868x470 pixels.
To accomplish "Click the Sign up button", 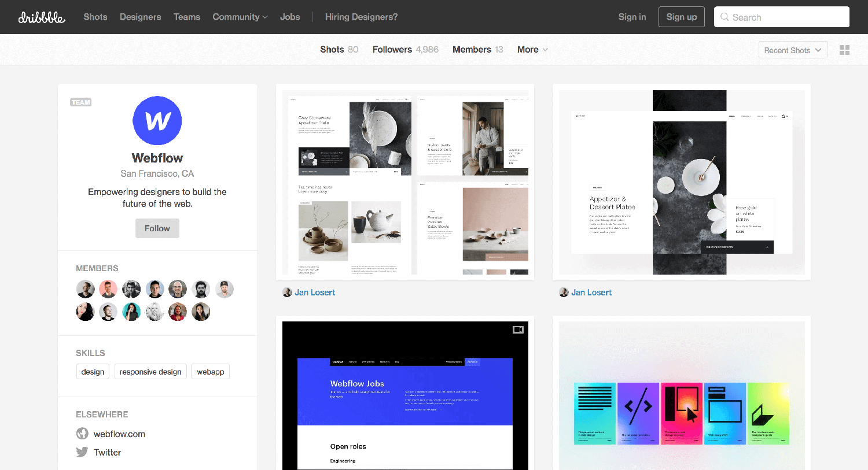I will [x=682, y=17].
